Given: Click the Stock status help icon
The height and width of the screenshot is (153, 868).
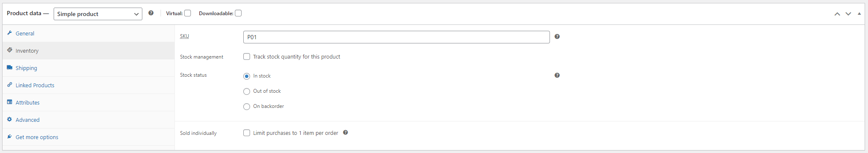Looking at the screenshot, I should point(557,75).
